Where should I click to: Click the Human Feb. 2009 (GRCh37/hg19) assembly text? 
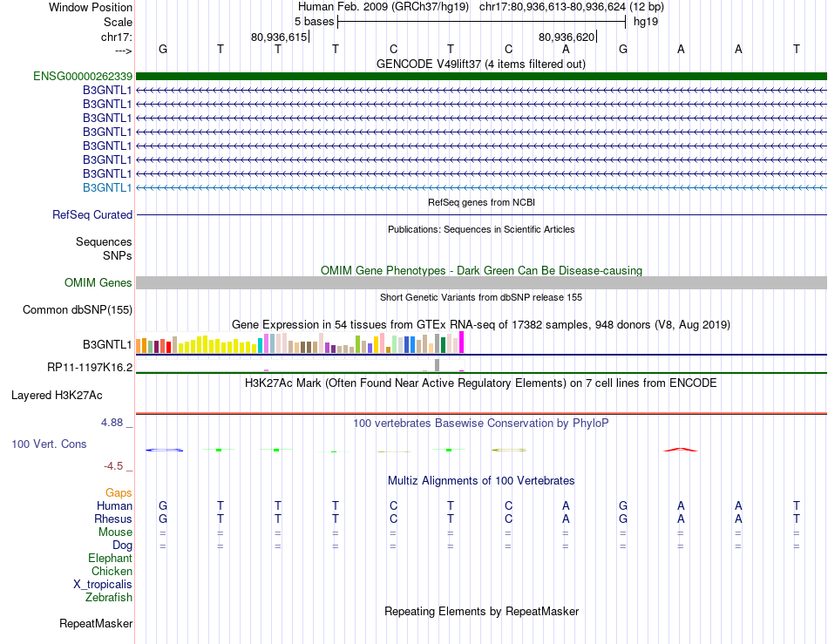tap(383, 7)
